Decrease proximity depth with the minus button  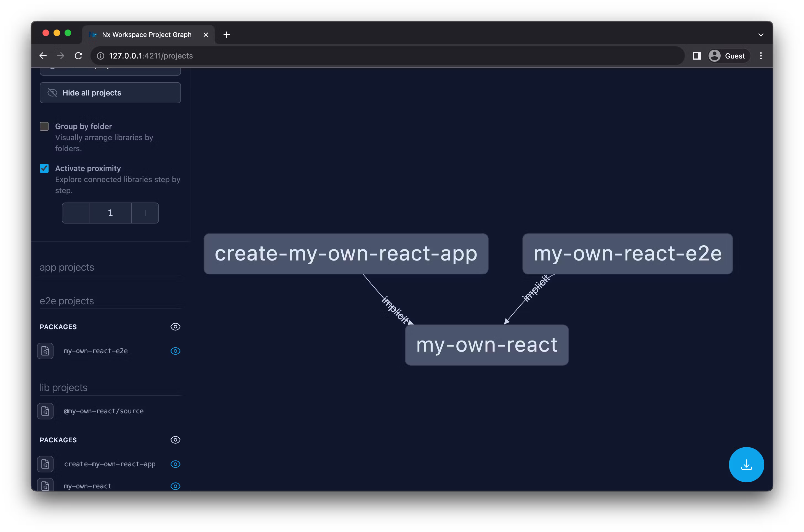[76, 213]
